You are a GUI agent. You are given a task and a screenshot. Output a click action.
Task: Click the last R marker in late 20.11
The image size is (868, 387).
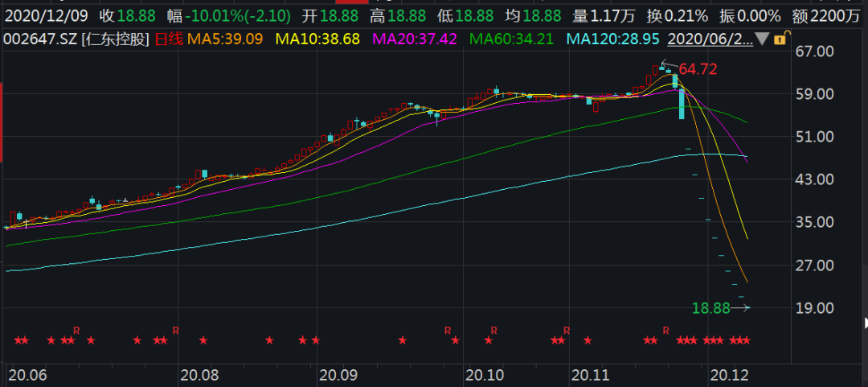(x=666, y=331)
